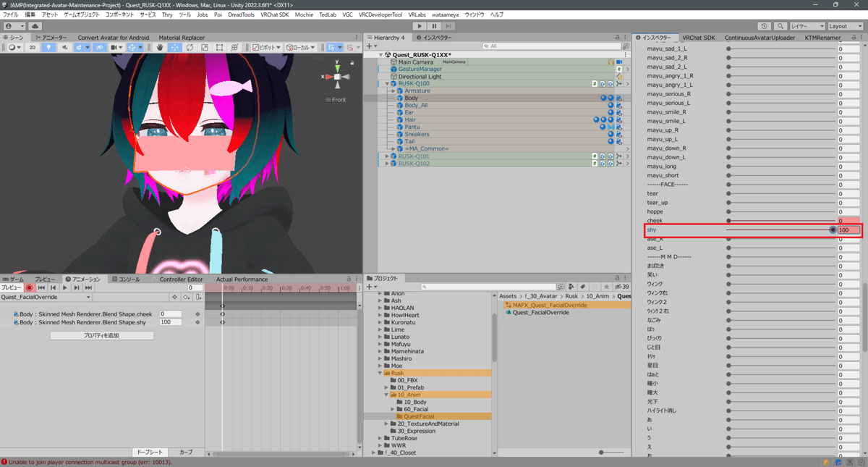Viewport: 868px width, 467px height.
Task: Switch to Curves view at Animation bottom
Action: [x=186, y=452]
